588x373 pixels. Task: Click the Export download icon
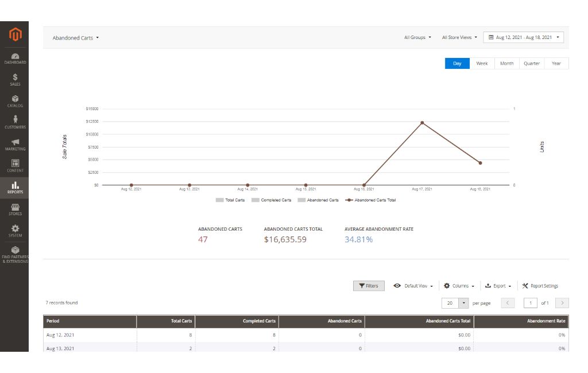(488, 286)
